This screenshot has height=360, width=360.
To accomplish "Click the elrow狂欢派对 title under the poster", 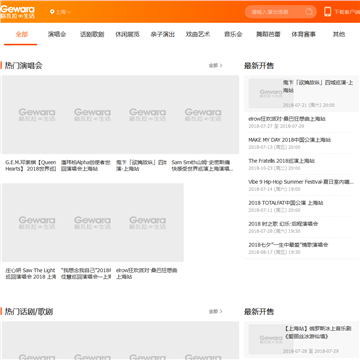I will (146, 273).
